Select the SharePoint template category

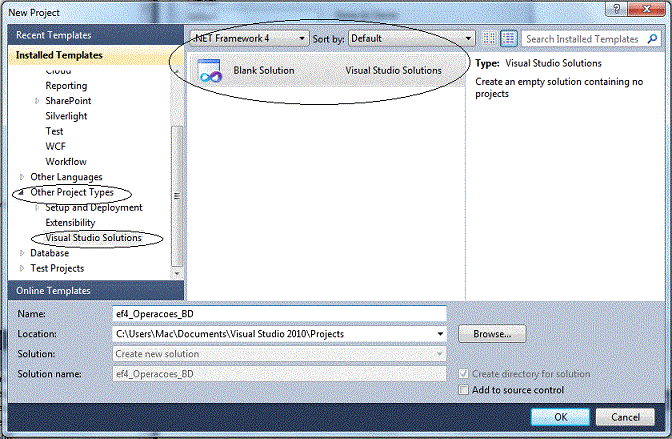click(68, 101)
